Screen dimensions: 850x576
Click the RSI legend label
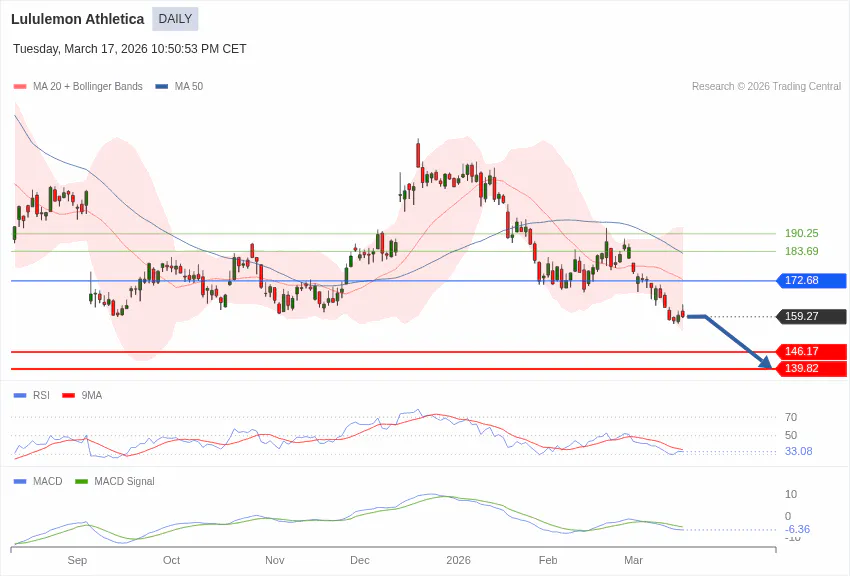tap(41, 396)
